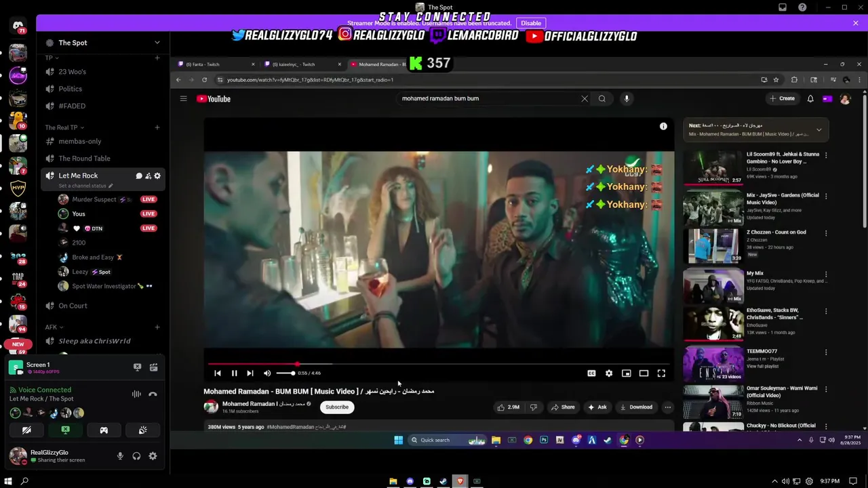Start a Discord activity with controller icon

point(104,430)
